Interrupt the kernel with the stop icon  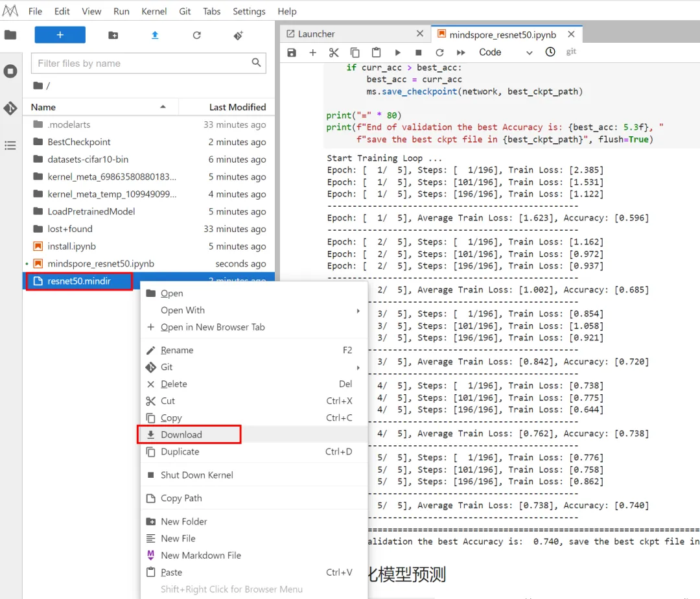pos(419,53)
